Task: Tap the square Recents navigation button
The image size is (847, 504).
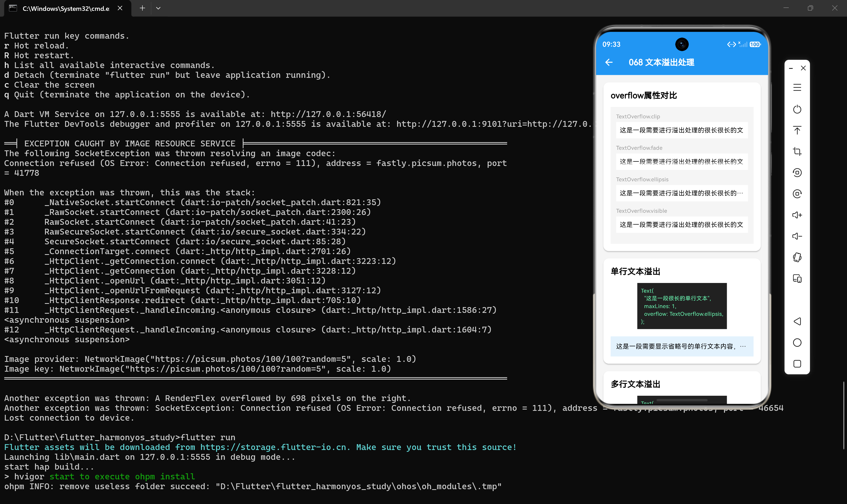Action: (797, 364)
